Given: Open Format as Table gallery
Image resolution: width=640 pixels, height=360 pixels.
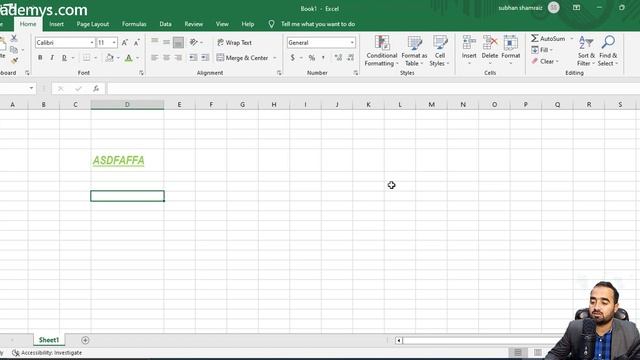Looking at the screenshot, I should [414, 51].
